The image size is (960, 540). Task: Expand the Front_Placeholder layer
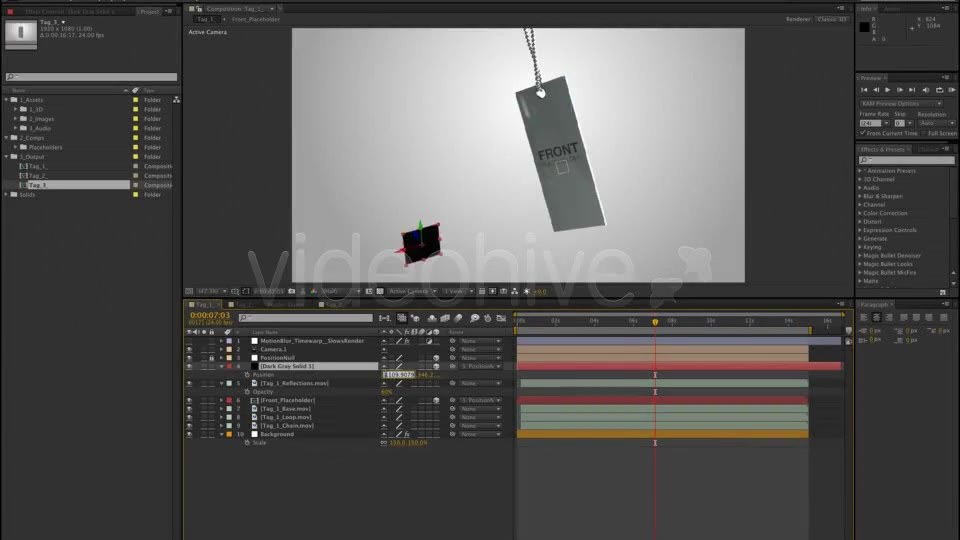[x=222, y=400]
